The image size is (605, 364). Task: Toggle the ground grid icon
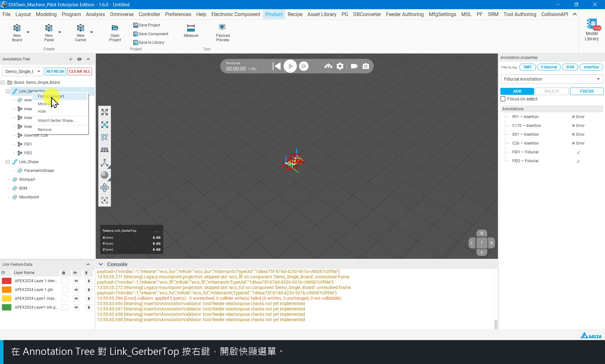click(x=105, y=150)
